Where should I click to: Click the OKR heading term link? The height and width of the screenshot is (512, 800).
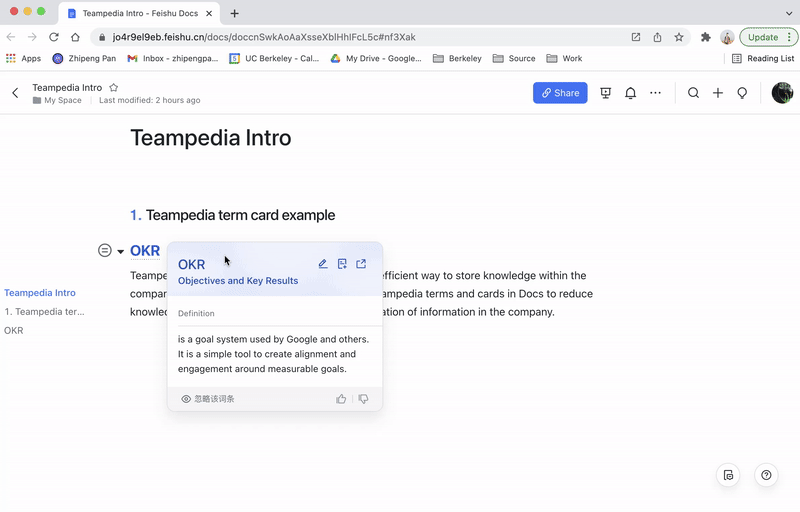click(145, 251)
